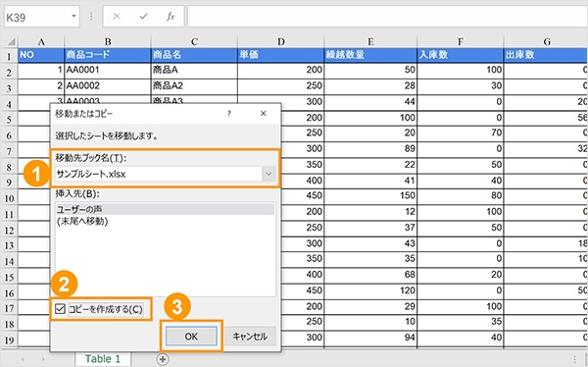Click the 68 cell in 繰越数量 column

pyautogui.click(x=370, y=275)
